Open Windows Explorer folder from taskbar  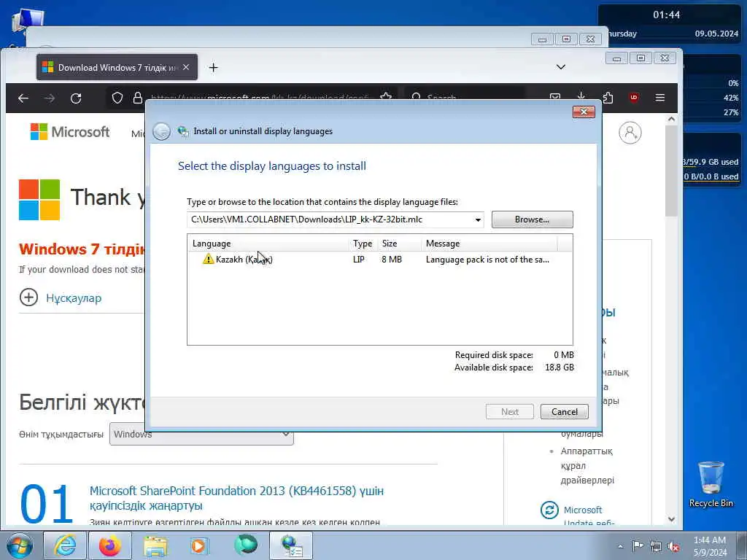155,545
